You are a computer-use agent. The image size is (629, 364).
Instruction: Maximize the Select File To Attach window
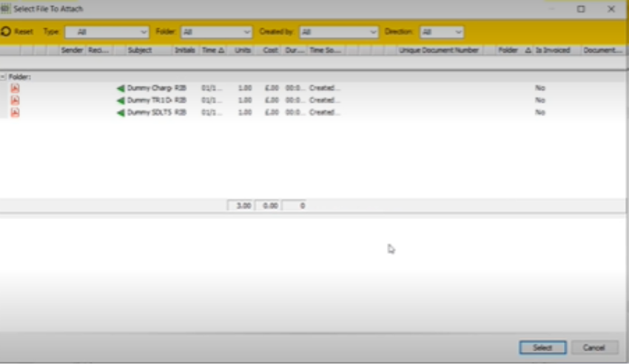tap(581, 9)
